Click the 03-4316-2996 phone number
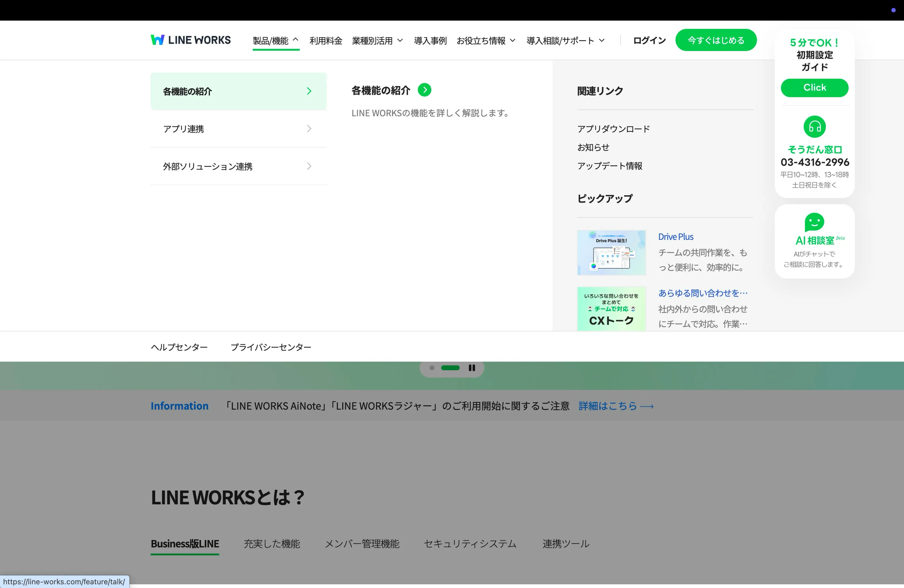 [x=814, y=162]
